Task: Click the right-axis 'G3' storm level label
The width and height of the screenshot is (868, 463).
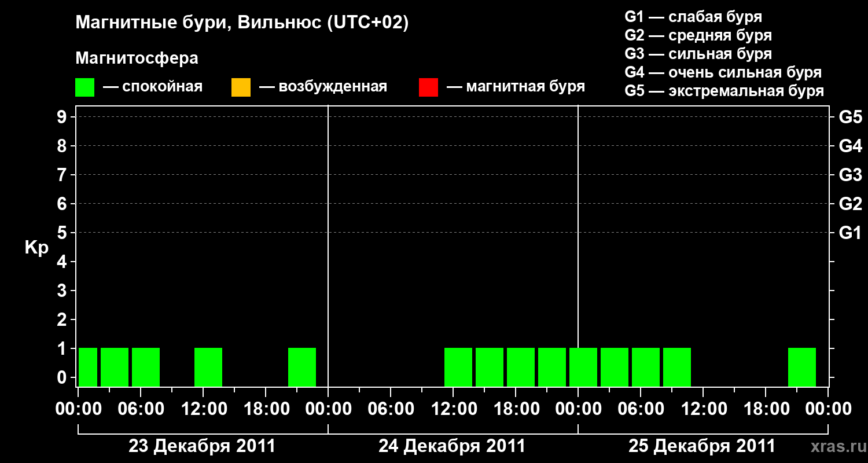Action: (851, 175)
